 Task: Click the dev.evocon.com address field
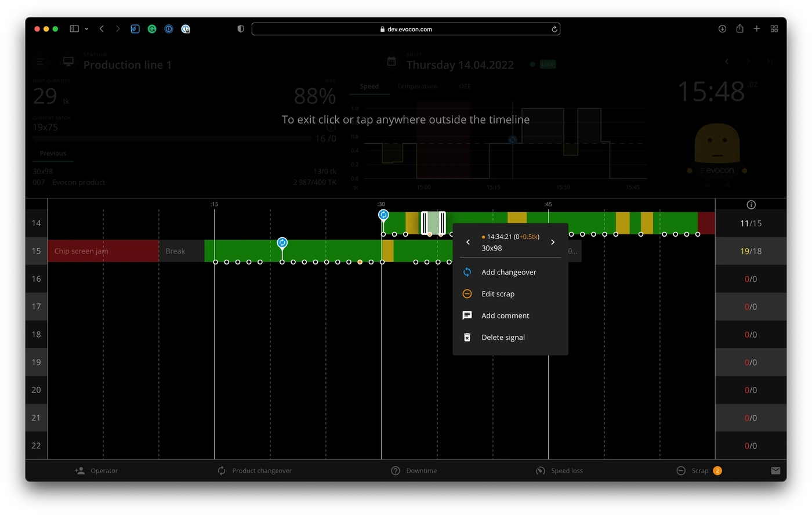point(406,29)
